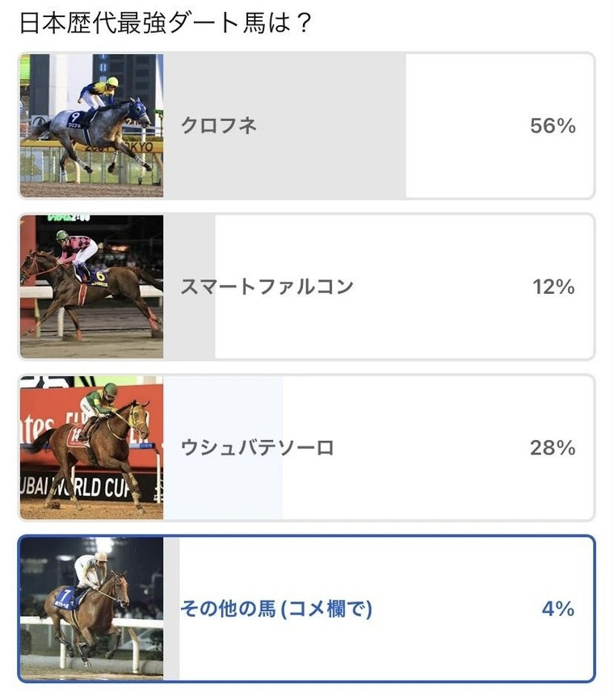The height and width of the screenshot is (700, 614).
Task: Click the 12% result value
Action: (x=553, y=287)
